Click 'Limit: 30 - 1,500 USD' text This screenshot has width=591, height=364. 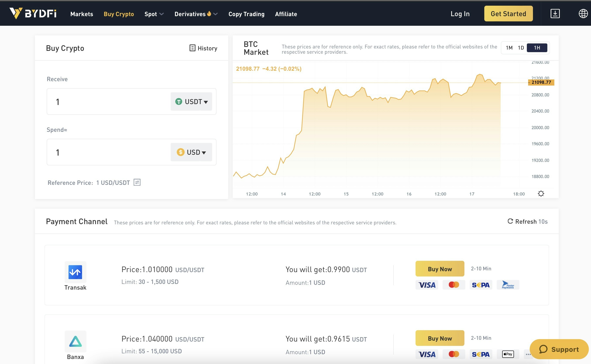(x=150, y=282)
